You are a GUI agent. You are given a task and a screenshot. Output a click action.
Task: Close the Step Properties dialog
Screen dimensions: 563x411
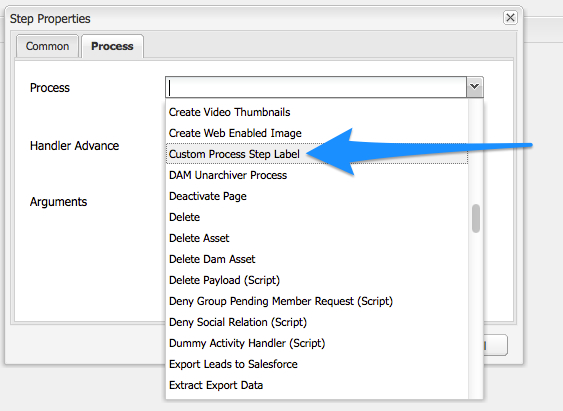point(510,17)
